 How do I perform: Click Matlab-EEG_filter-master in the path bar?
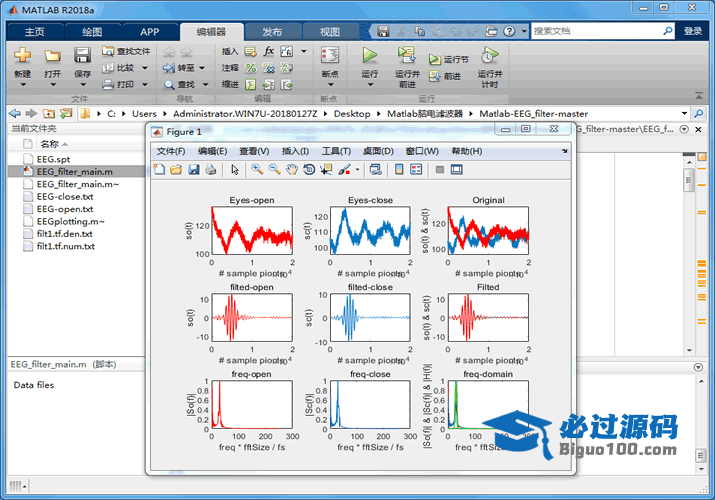pos(534,113)
